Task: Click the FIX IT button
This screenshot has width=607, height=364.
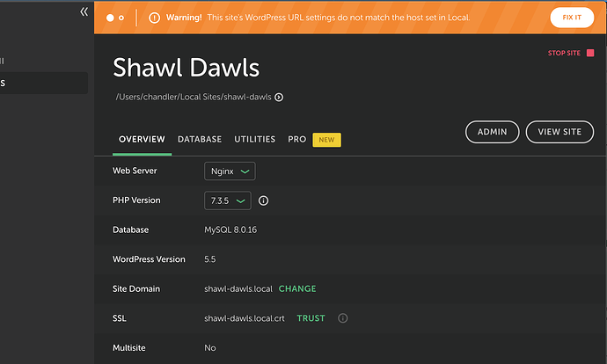Action: point(572,18)
